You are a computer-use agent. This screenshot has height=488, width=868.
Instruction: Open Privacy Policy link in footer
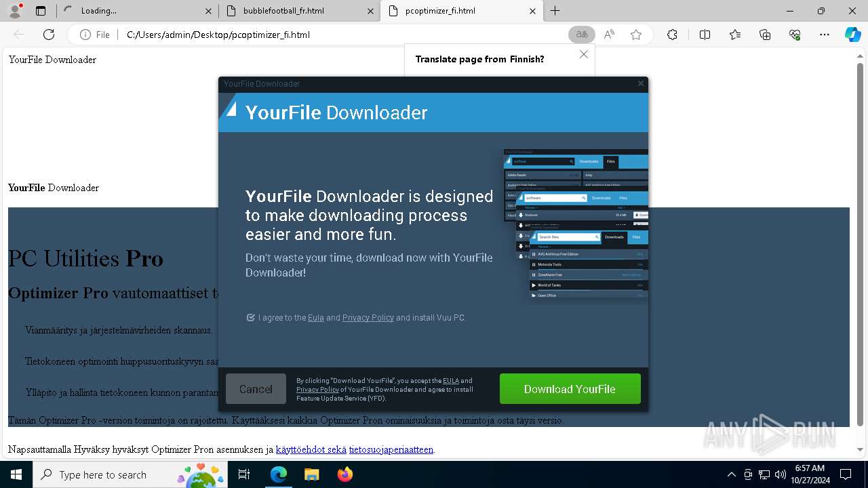point(317,390)
